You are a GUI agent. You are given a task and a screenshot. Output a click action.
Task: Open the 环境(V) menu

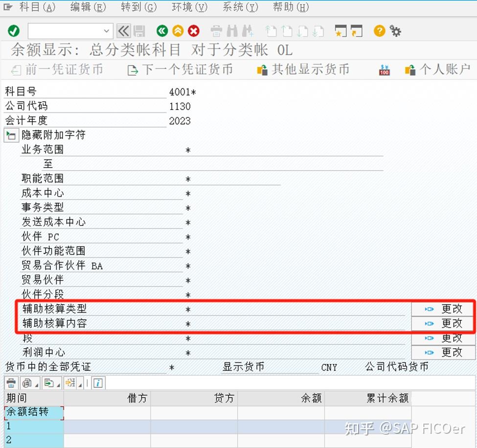pyautogui.click(x=189, y=7)
